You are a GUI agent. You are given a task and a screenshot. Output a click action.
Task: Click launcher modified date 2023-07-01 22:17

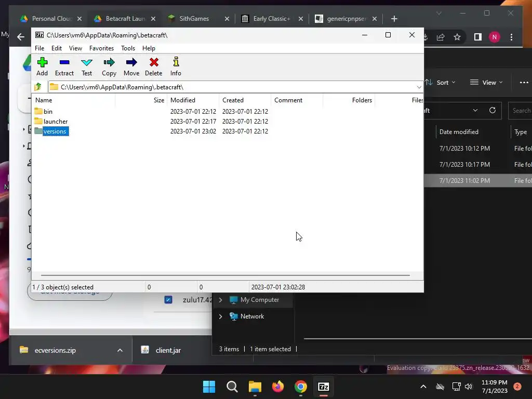pyautogui.click(x=193, y=121)
